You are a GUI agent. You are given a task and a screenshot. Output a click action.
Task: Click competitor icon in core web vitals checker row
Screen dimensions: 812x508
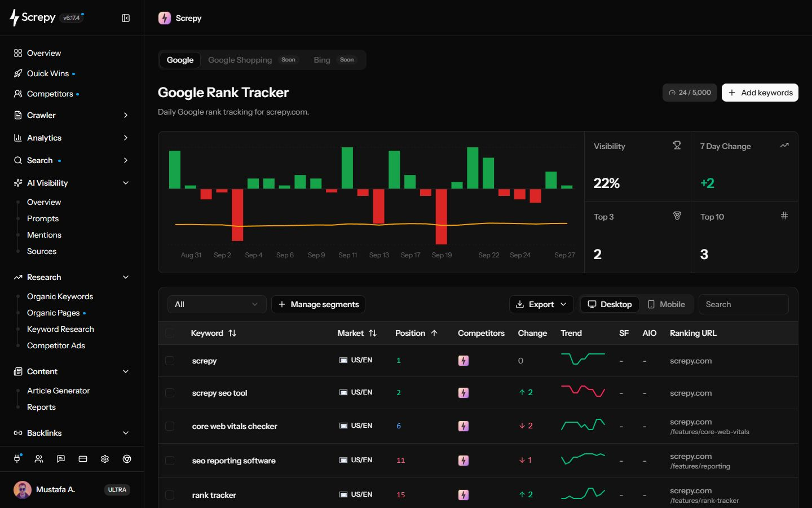464,426
